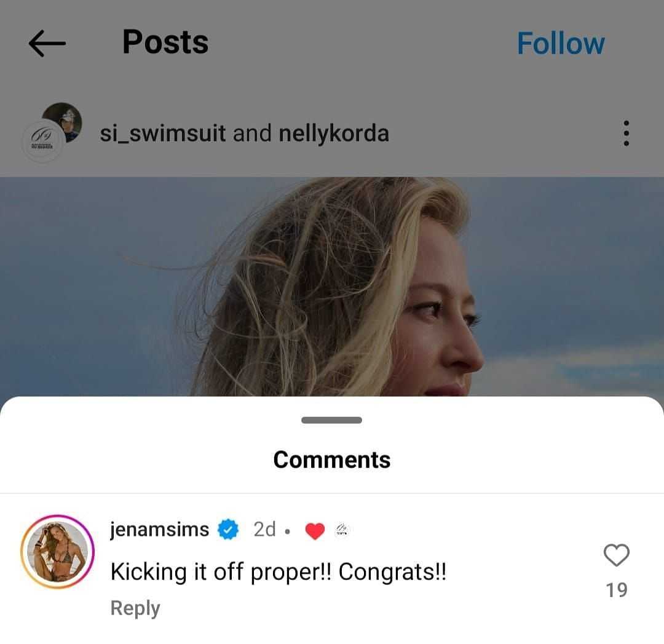664x644 pixels.
Task: Tap the Comments header
Action: tap(331, 459)
